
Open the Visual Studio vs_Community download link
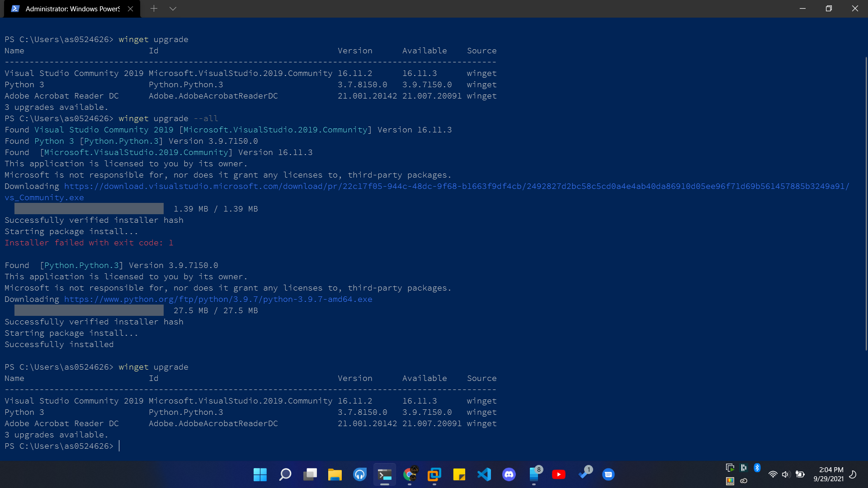457,186
